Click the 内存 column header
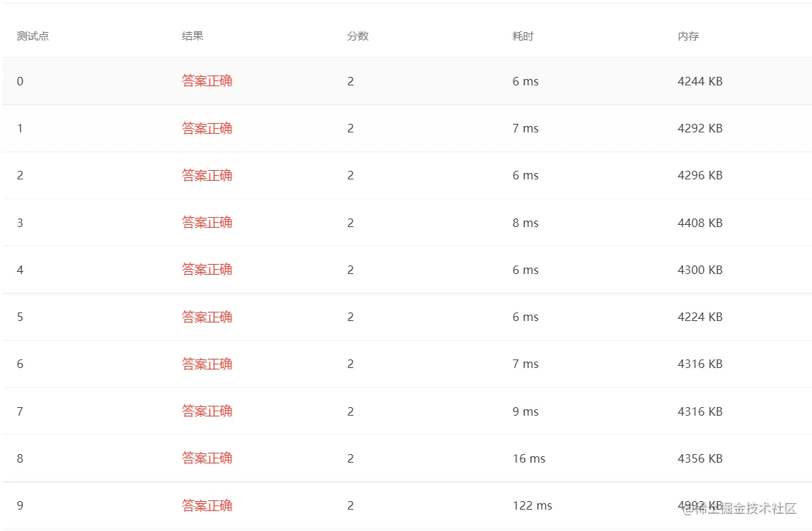812x531 pixels. [x=688, y=36]
